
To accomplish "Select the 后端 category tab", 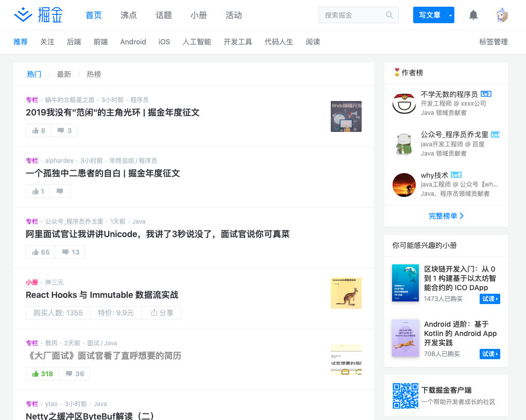I will coord(74,42).
